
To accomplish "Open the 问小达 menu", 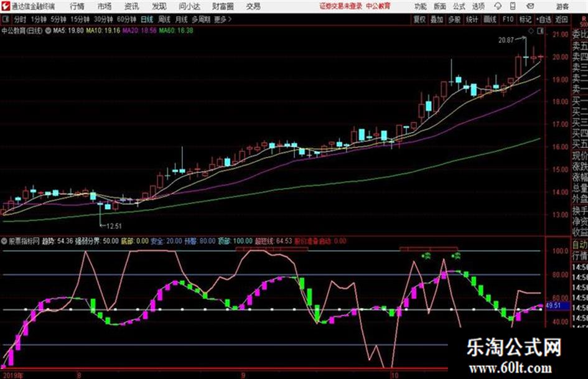I will coord(189,6).
